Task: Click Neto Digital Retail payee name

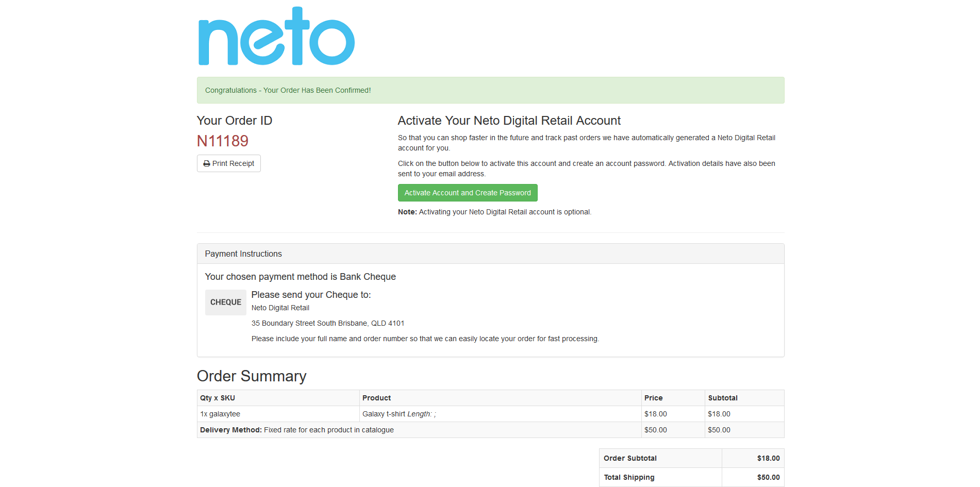Action: tap(280, 308)
